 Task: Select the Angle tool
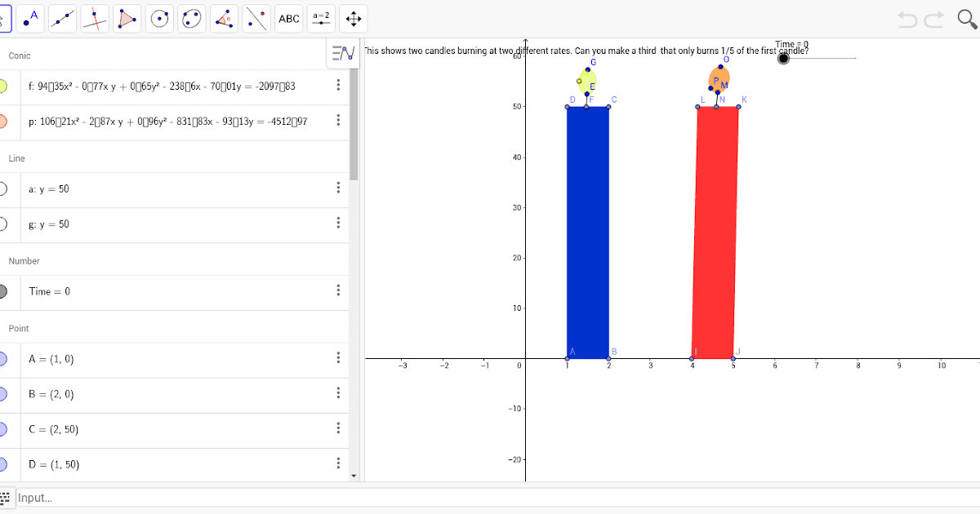tap(225, 18)
